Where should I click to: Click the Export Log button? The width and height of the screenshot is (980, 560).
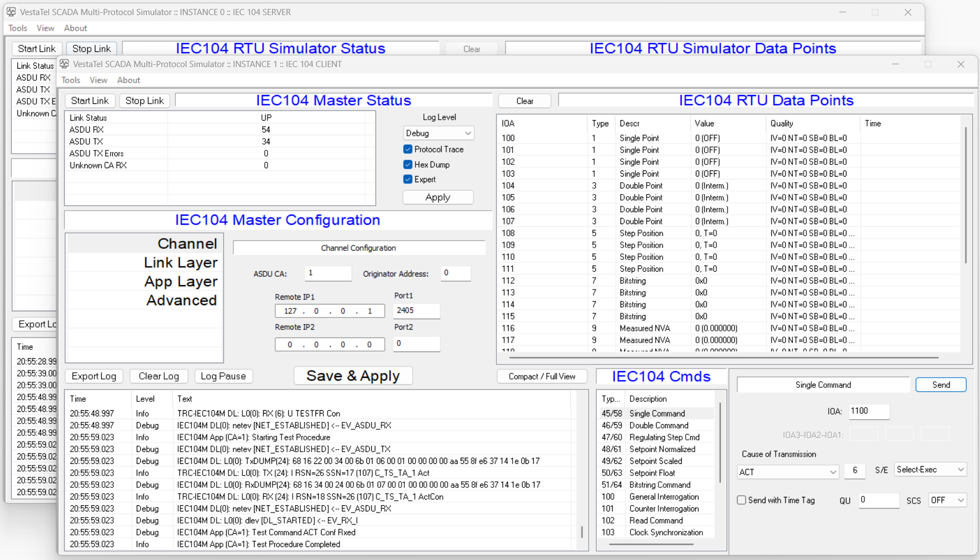(x=94, y=376)
